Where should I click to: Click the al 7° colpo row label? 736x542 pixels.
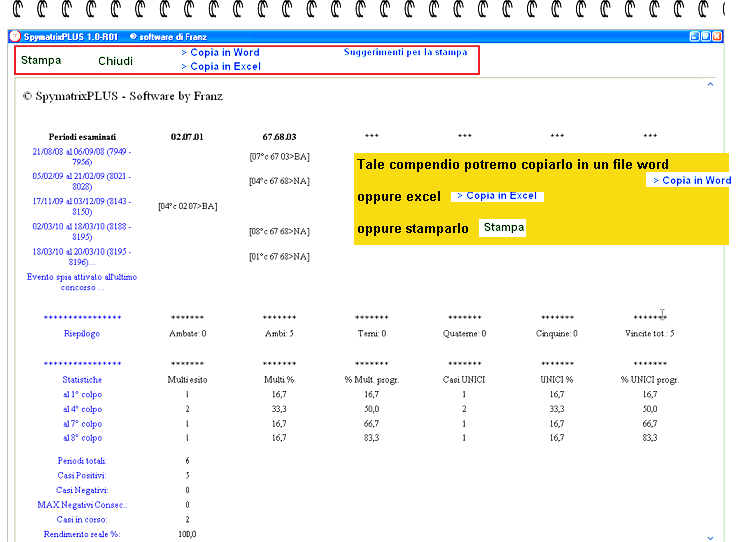click(x=83, y=424)
